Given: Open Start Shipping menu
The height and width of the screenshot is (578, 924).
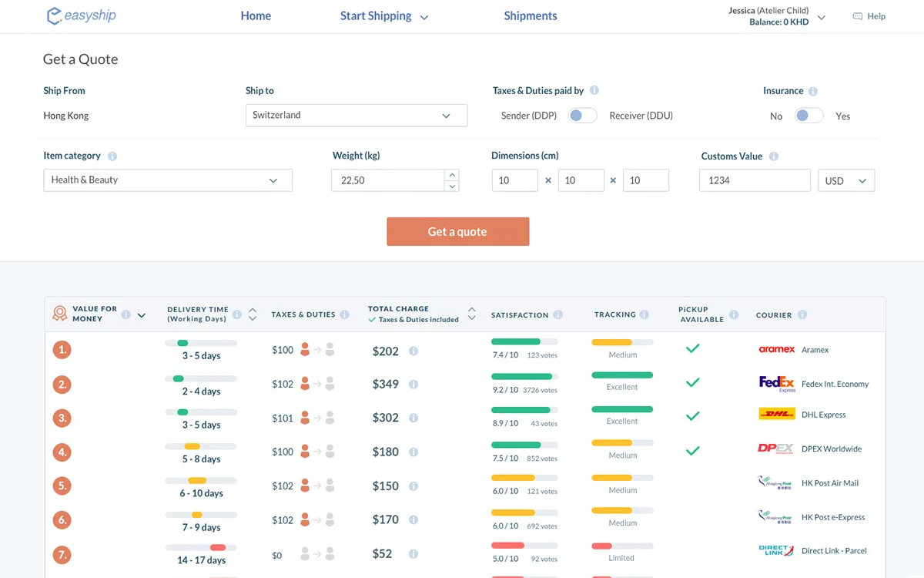Looking at the screenshot, I should pos(383,15).
